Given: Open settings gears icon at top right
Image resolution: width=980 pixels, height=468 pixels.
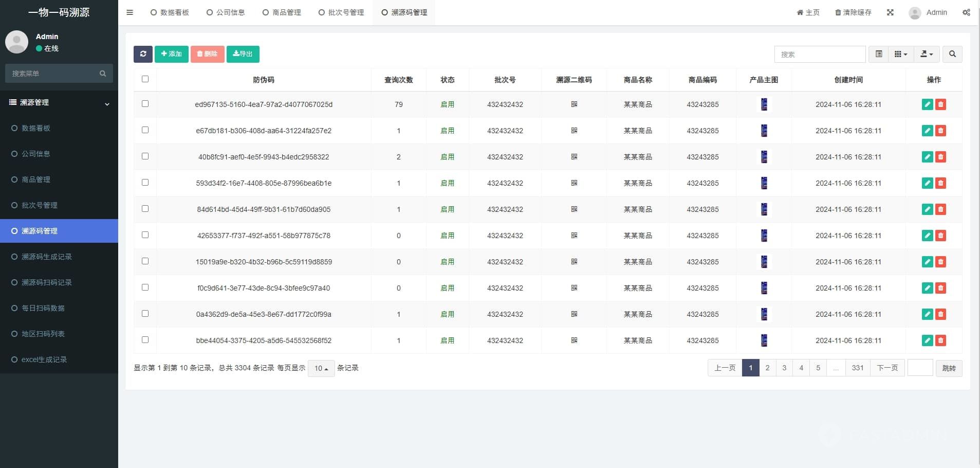Looking at the screenshot, I should 966,12.
